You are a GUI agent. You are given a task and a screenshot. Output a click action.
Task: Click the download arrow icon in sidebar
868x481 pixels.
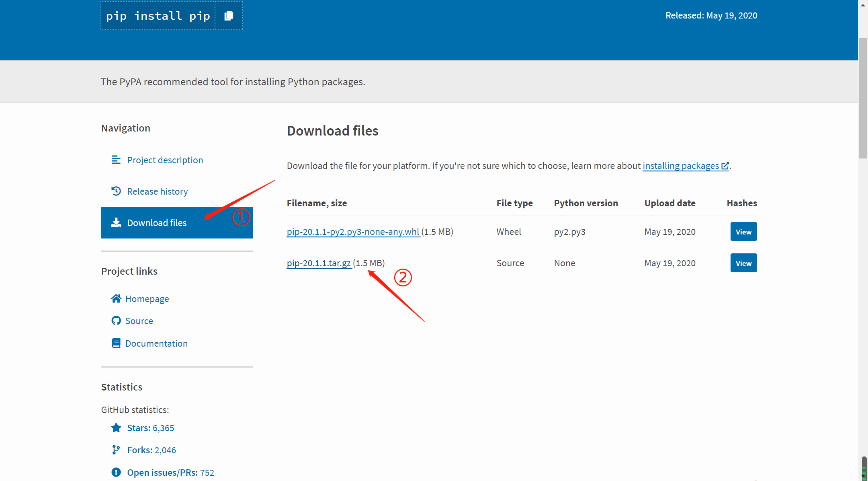pyautogui.click(x=116, y=222)
